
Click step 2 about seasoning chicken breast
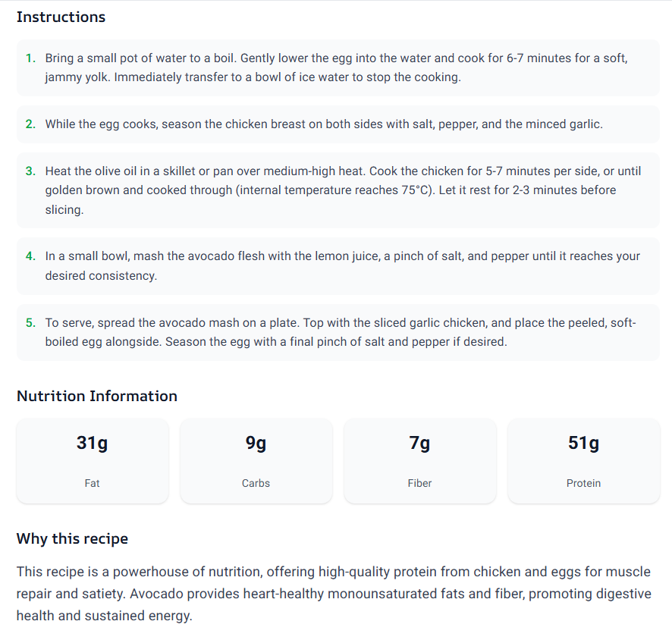338,124
